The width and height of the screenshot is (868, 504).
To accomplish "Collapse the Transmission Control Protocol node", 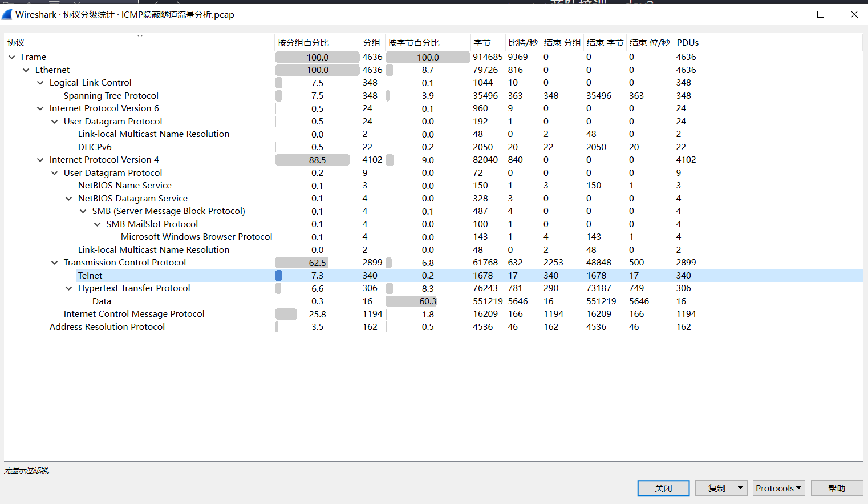I will (x=55, y=263).
